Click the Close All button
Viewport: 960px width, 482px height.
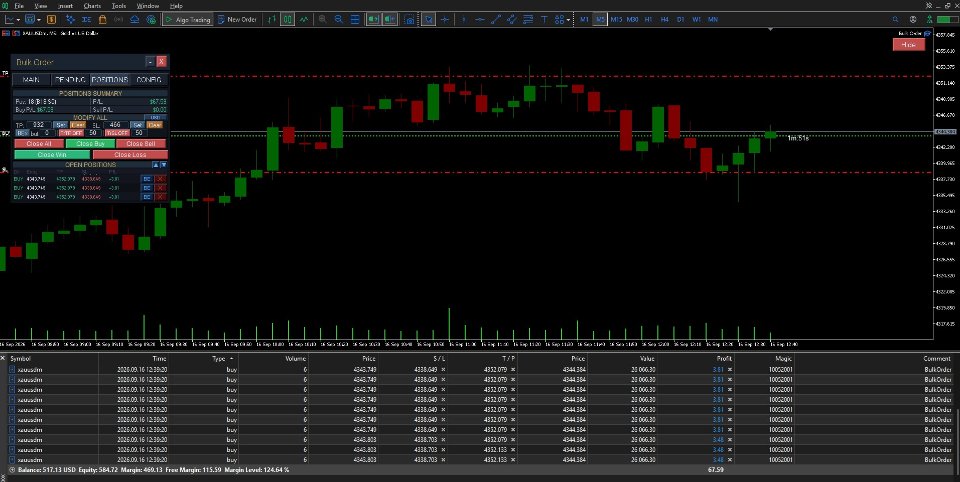click(x=39, y=143)
